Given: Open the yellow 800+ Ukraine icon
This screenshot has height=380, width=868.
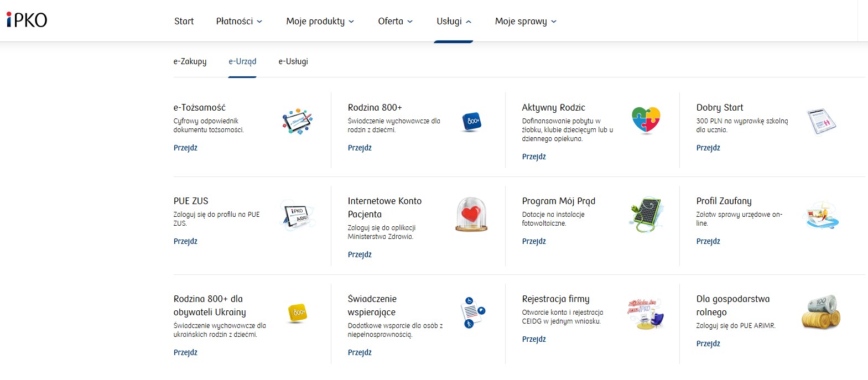Looking at the screenshot, I should pos(298,313).
